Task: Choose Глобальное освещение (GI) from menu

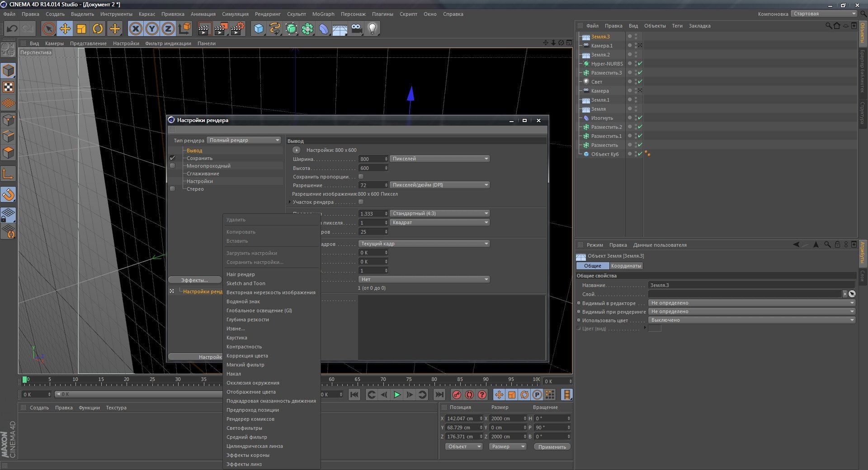Action: (259, 310)
